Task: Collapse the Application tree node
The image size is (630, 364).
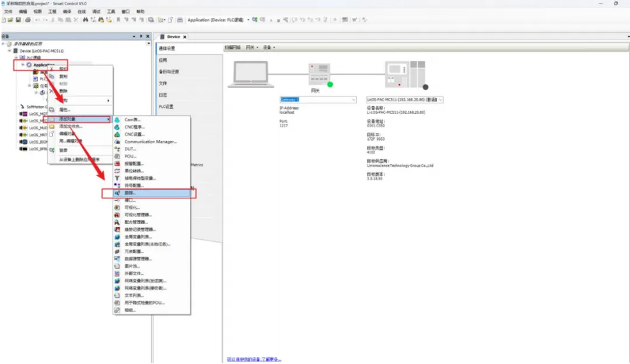Action: 23,65
